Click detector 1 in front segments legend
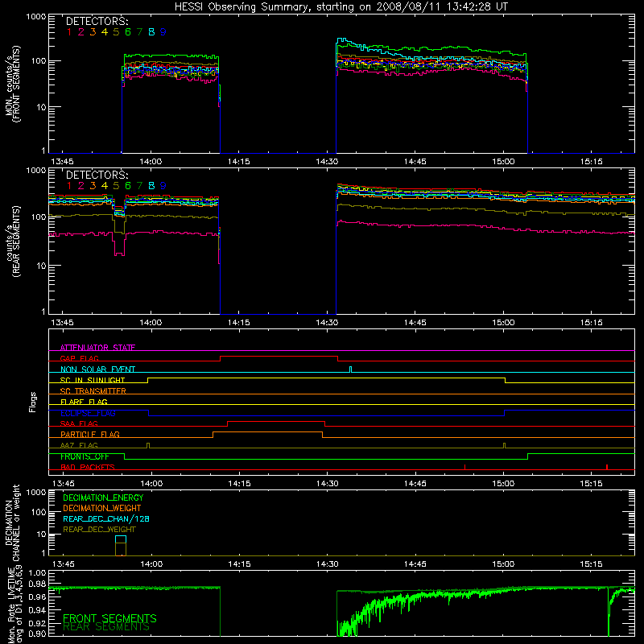The image size is (644, 644). [69, 32]
